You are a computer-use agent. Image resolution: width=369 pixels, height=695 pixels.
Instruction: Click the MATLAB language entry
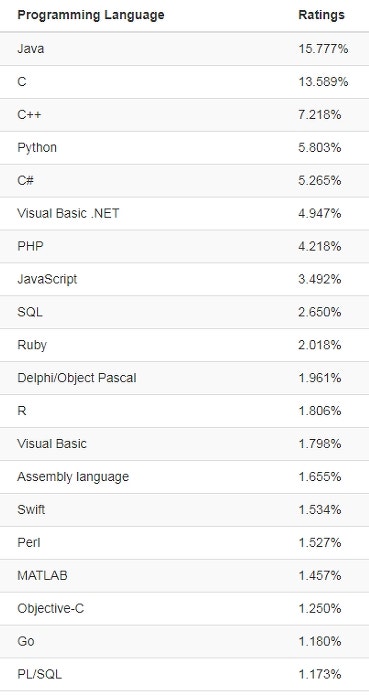[43, 576]
